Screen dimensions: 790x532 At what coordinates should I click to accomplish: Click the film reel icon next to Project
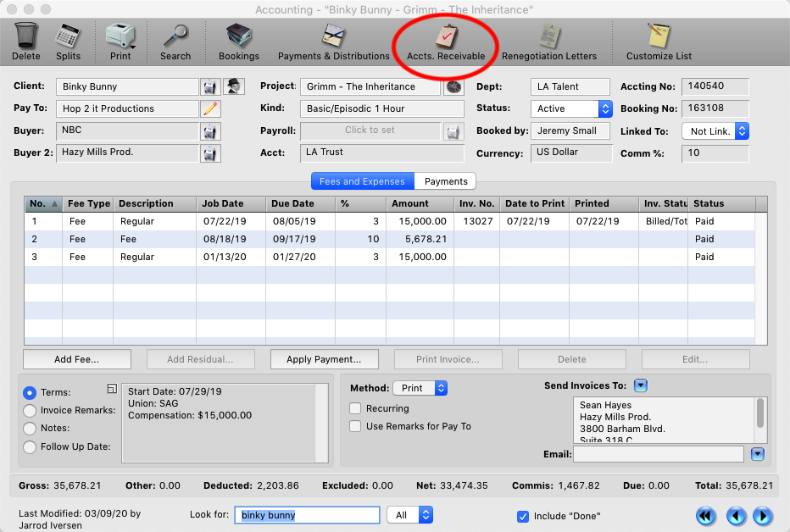pos(453,86)
